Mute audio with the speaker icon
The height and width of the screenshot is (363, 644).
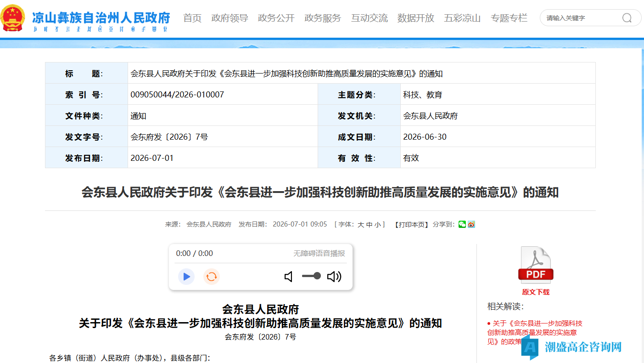tap(289, 277)
